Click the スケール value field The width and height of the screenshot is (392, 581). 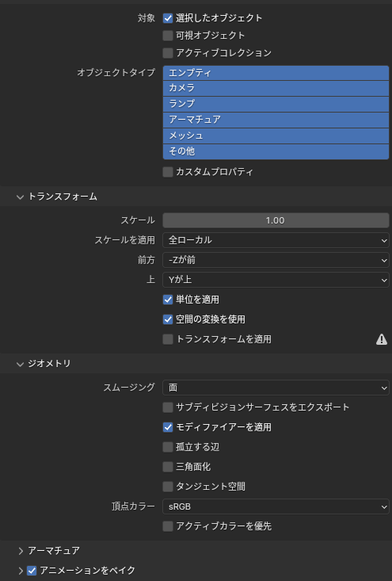pos(276,220)
